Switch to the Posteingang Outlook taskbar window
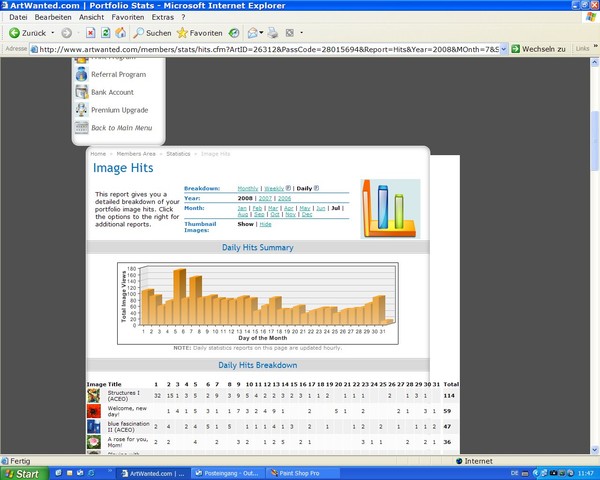This screenshot has height=480, width=600. (x=227, y=473)
